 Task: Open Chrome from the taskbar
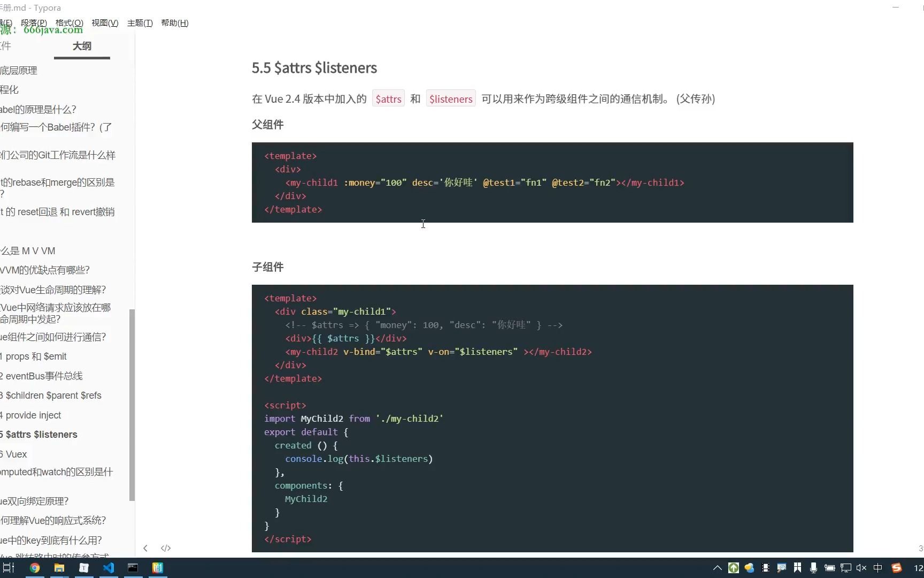35,568
